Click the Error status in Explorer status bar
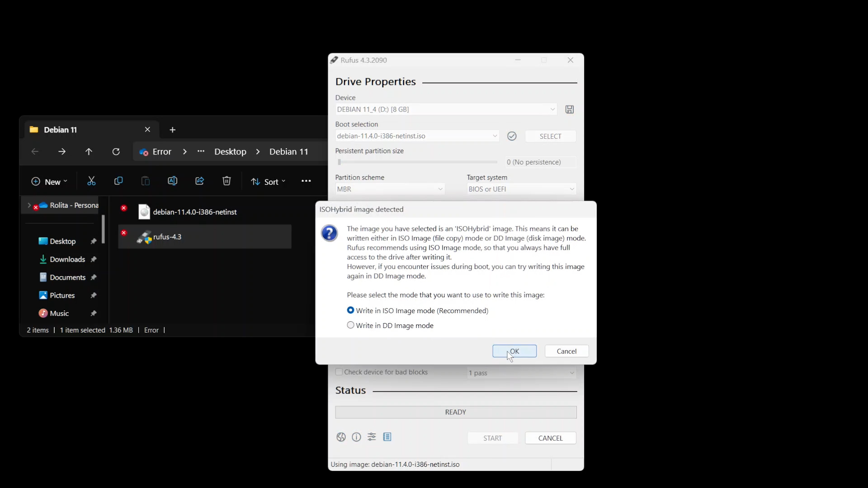 click(151, 330)
